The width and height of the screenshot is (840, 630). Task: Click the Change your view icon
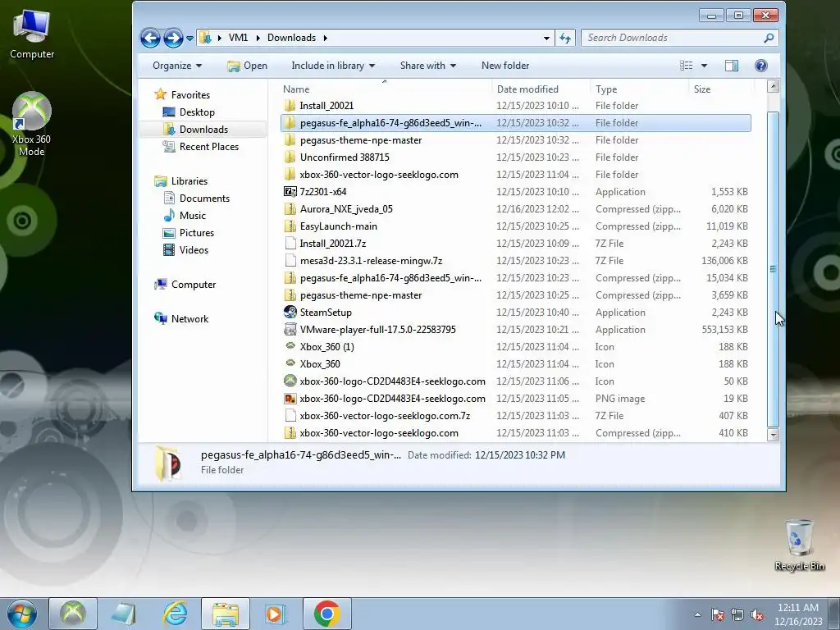click(687, 66)
